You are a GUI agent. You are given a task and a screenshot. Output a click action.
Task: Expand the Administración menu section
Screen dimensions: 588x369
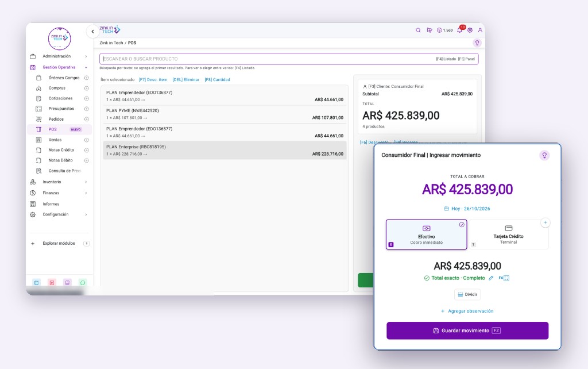[59, 56]
